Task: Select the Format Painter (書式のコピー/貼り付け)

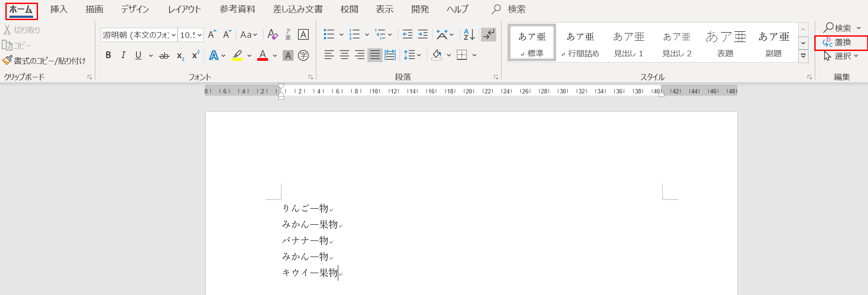Action: pos(44,60)
